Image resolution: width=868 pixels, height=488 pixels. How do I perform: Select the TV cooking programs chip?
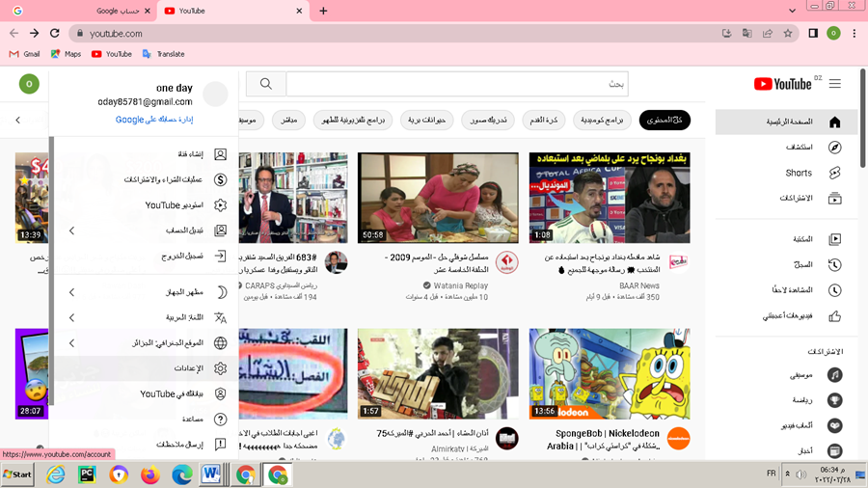[353, 120]
